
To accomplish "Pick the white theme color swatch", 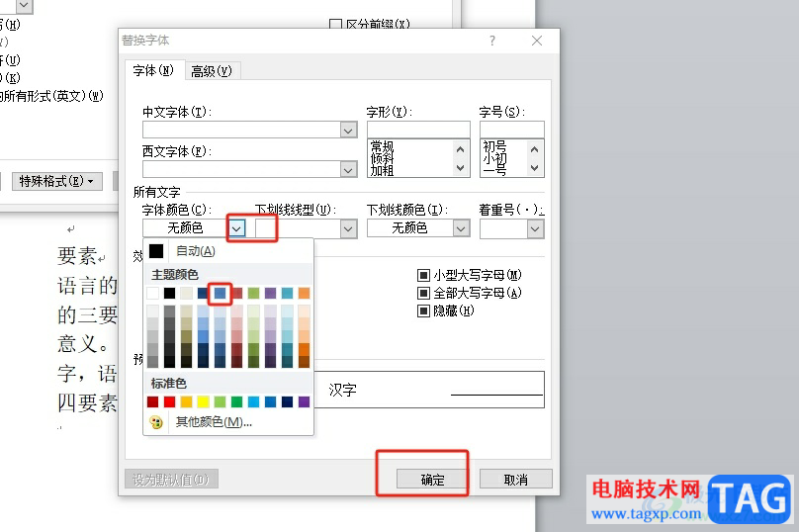I will point(153,293).
